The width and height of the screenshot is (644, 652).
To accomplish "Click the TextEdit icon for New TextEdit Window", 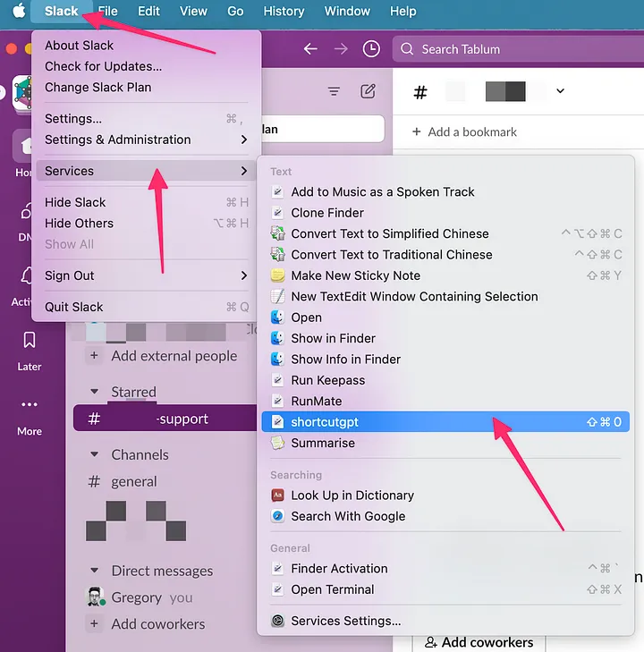I will coord(277,296).
